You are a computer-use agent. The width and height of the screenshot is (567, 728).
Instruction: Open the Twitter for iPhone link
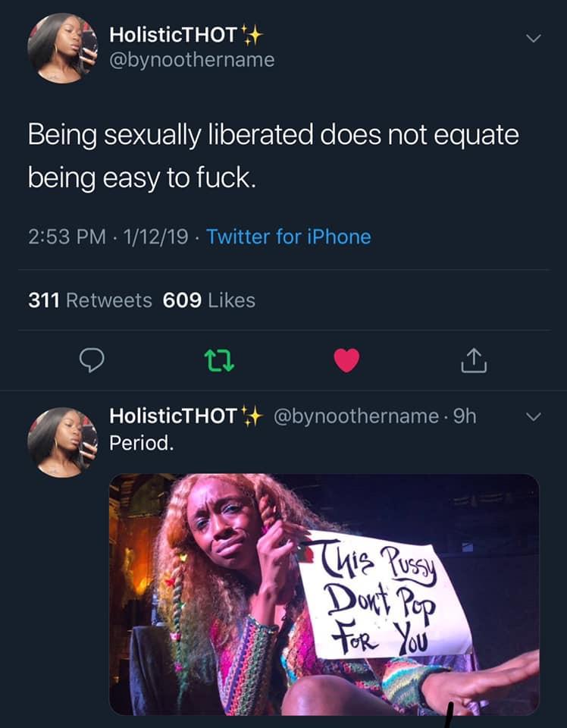point(289,237)
